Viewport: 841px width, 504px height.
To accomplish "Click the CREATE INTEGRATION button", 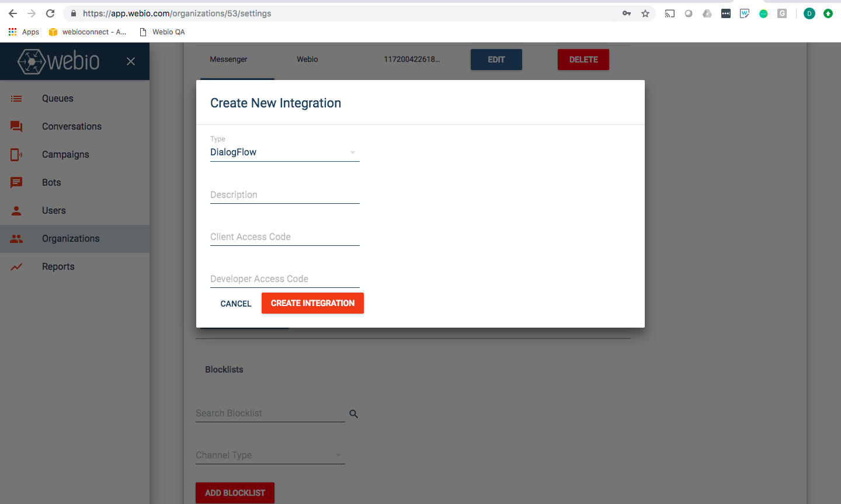I will (x=312, y=303).
